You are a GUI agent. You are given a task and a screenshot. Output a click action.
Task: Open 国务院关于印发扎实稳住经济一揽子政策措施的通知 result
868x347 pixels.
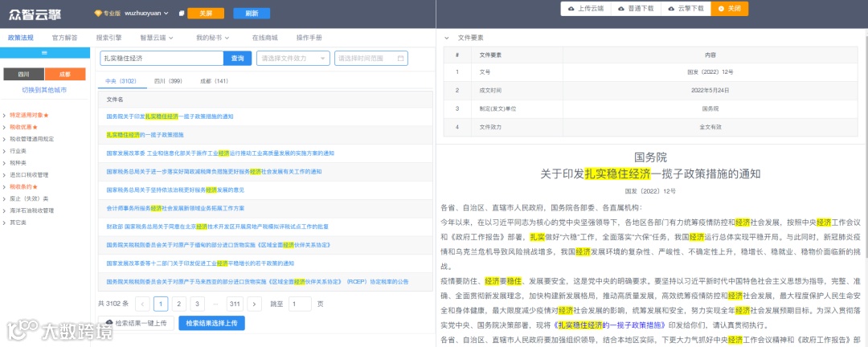[x=170, y=116]
